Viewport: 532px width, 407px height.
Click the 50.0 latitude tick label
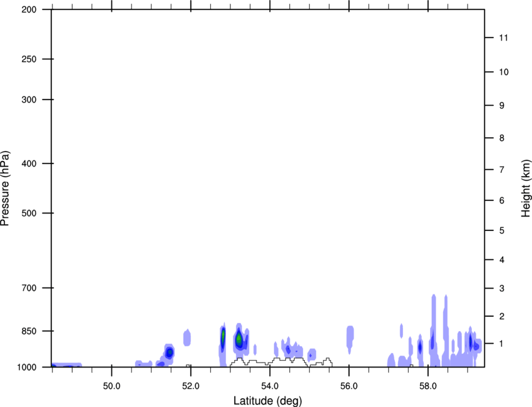111,386
